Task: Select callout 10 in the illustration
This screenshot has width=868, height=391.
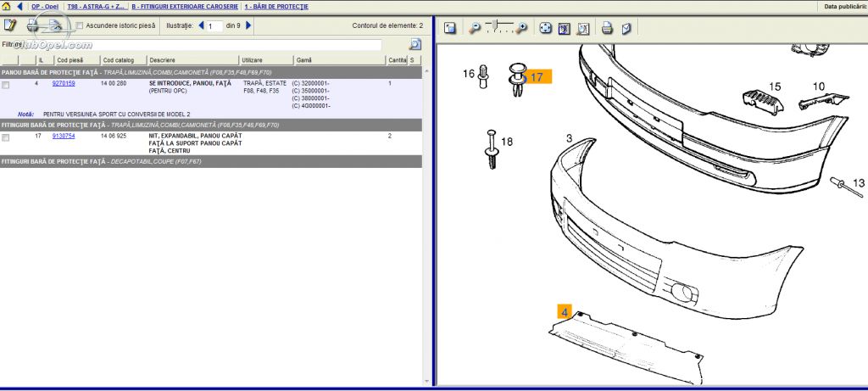Action: click(x=818, y=87)
